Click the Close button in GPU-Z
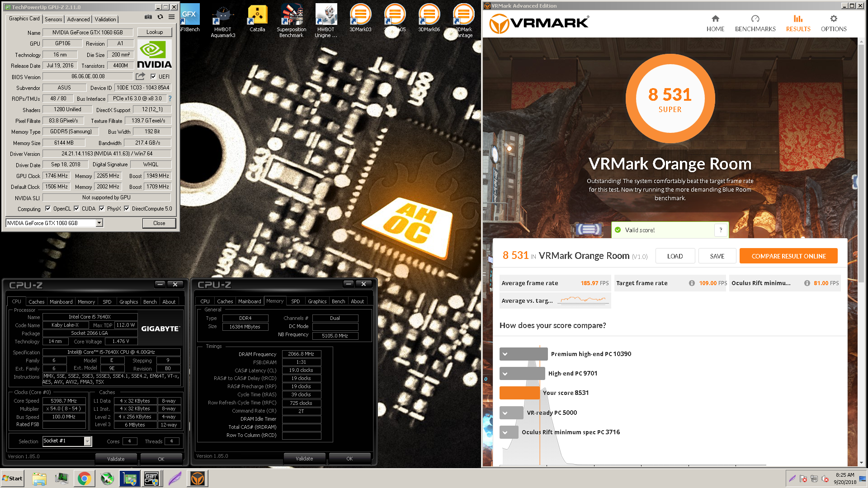 [x=159, y=223]
